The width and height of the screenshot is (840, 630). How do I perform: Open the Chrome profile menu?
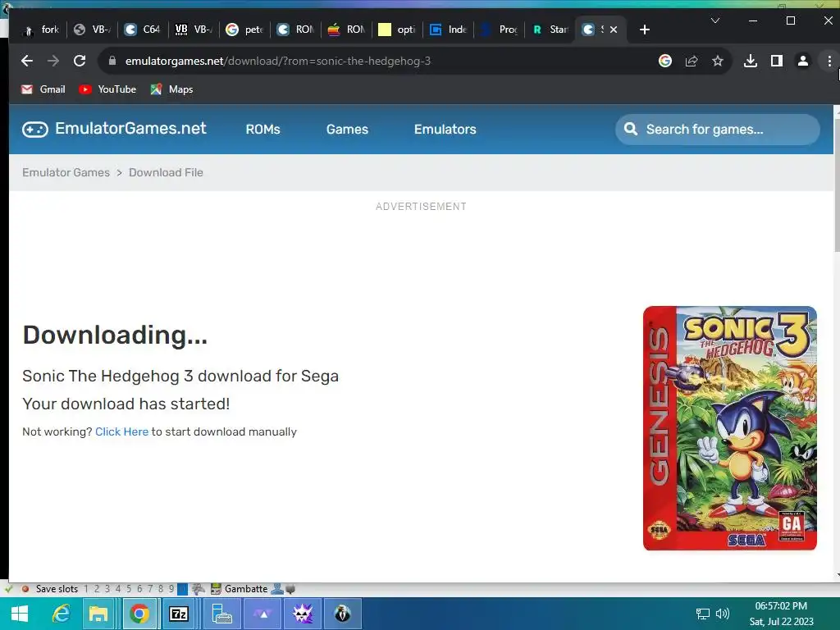click(802, 61)
